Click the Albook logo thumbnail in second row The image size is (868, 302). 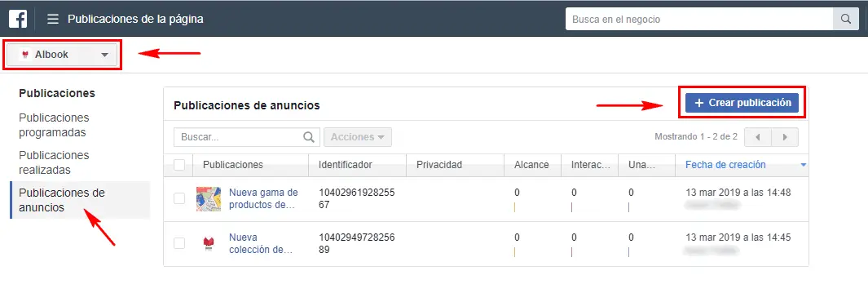point(209,243)
